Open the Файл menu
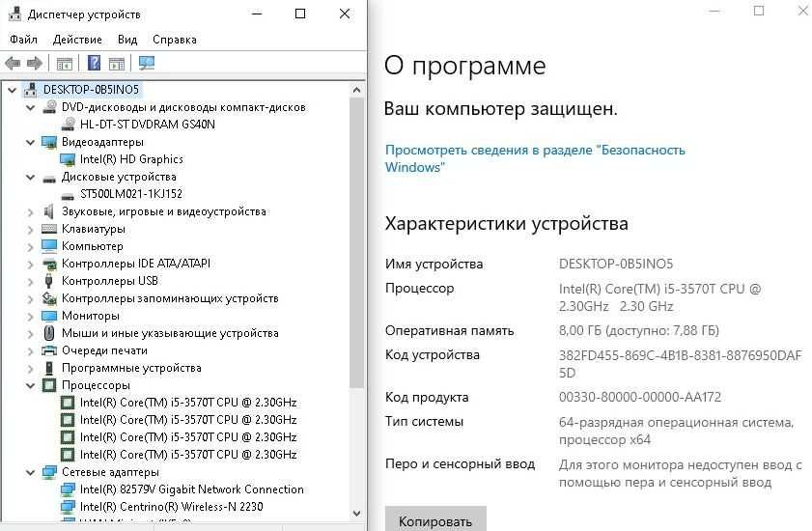 [x=23, y=40]
